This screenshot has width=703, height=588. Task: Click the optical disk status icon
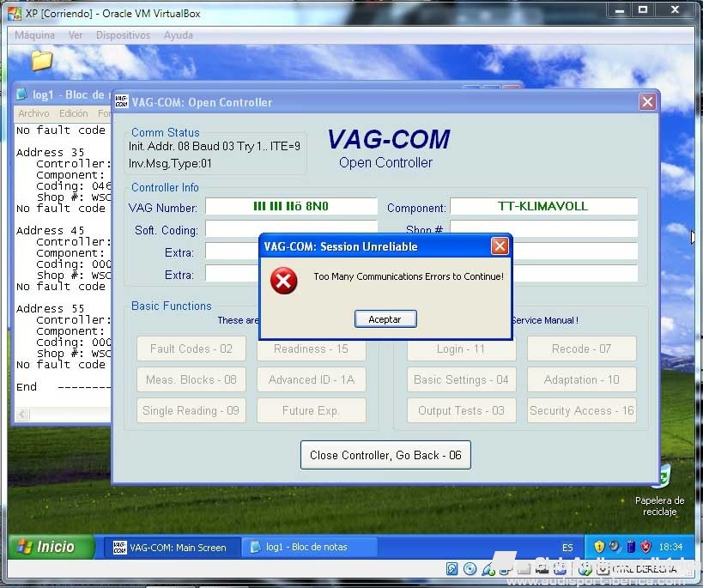[x=470, y=569]
